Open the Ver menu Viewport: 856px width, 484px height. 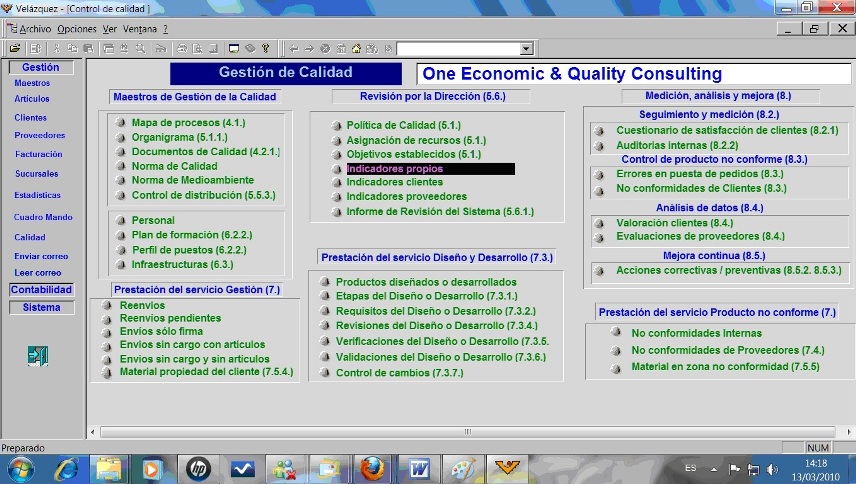tap(110, 29)
